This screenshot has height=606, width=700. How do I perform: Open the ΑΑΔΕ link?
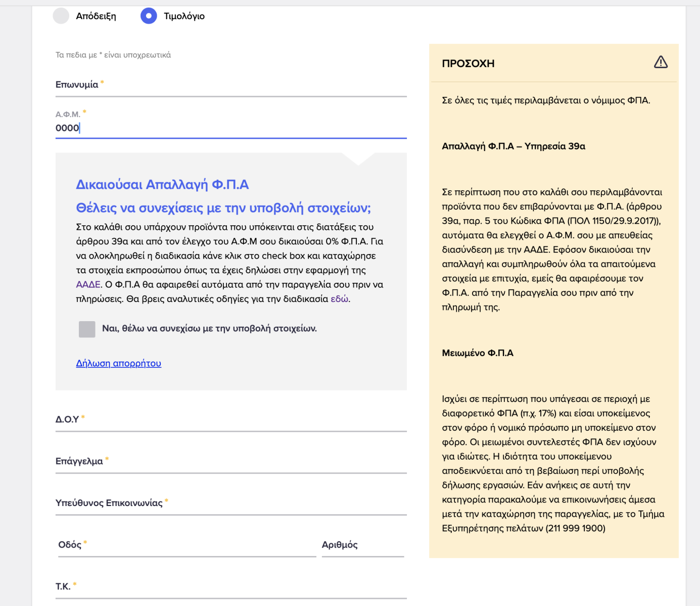(x=88, y=285)
